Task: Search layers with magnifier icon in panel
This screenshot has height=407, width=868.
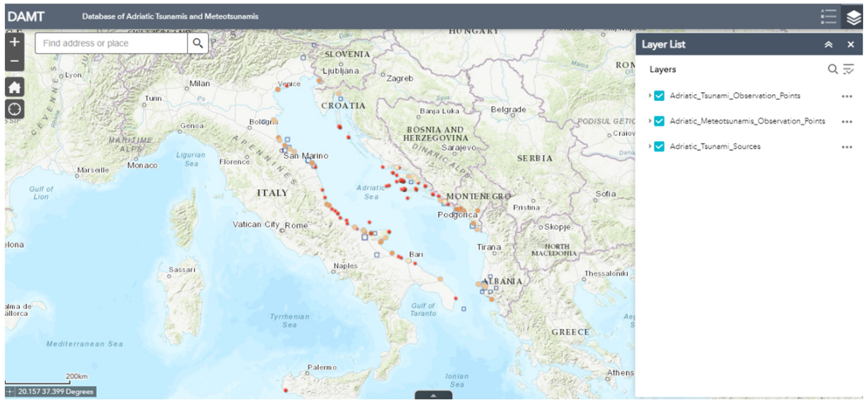Action: [832, 69]
